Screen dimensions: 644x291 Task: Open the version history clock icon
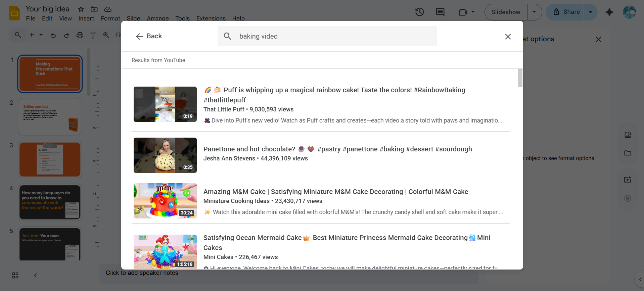tap(420, 12)
